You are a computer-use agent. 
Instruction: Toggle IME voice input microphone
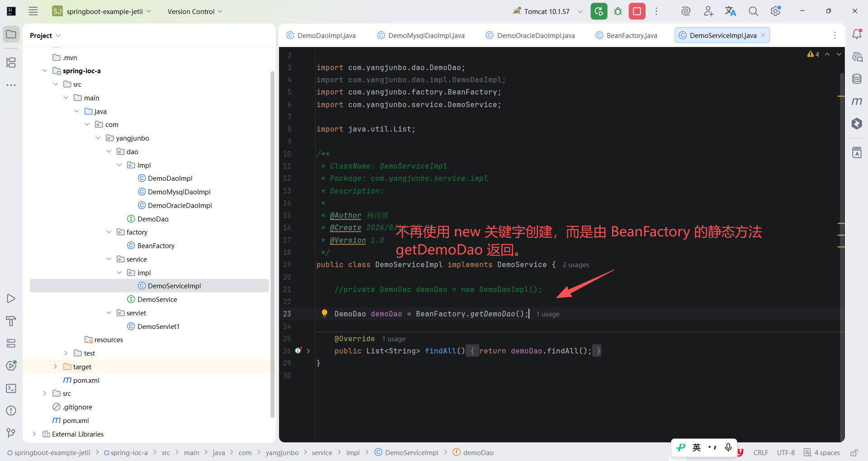point(728,447)
